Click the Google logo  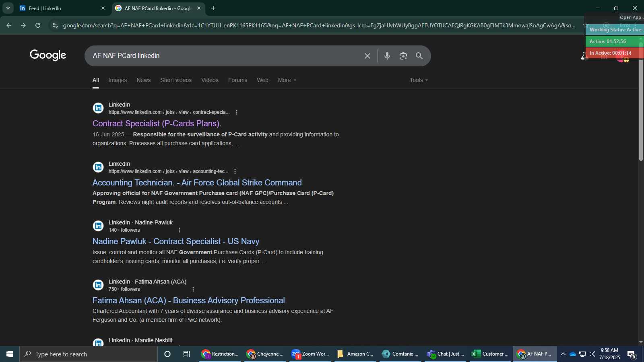point(48,55)
